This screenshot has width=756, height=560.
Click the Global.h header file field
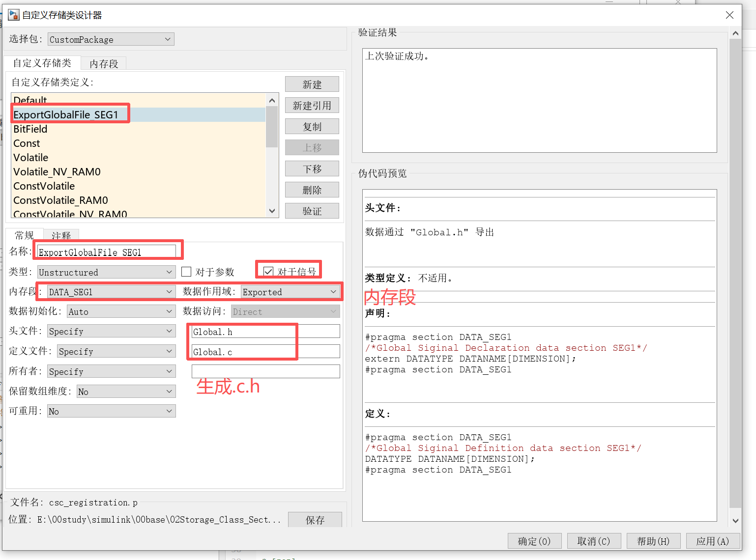pyautogui.click(x=265, y=332)
